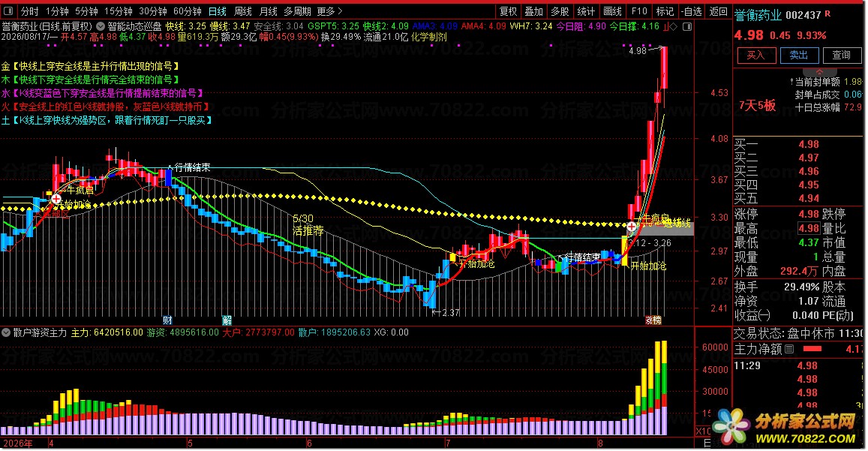Open the 自选 dropdown
868x451 pixels.
click(692, 11)
